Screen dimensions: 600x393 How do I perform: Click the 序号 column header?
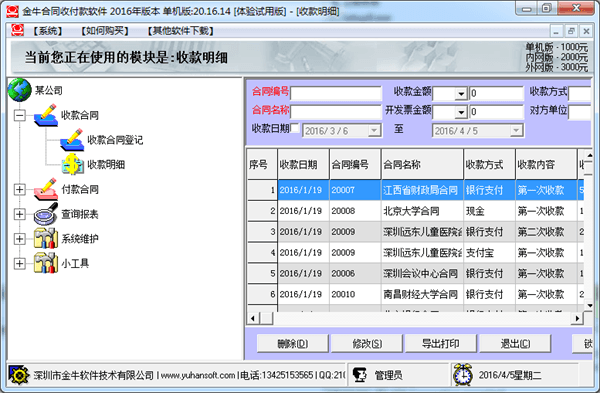click(262, 165)
